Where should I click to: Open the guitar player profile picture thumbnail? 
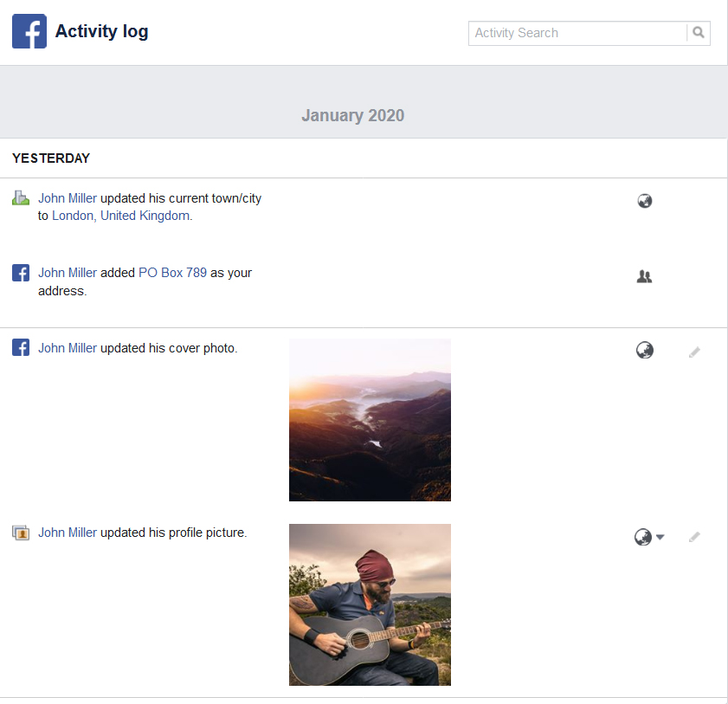coord(370,604)
